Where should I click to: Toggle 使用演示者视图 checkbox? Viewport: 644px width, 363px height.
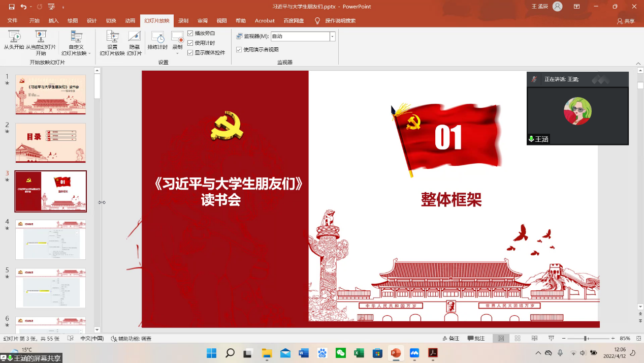point(239,49)
